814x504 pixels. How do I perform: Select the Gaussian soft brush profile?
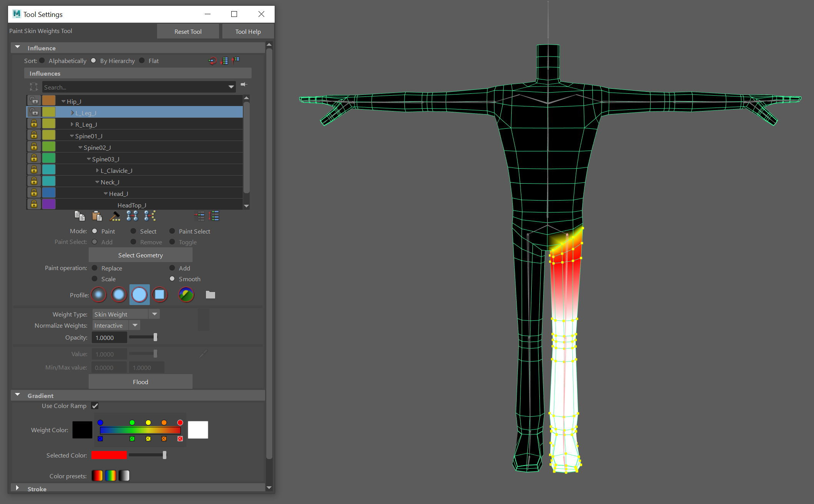coord(99,295)
